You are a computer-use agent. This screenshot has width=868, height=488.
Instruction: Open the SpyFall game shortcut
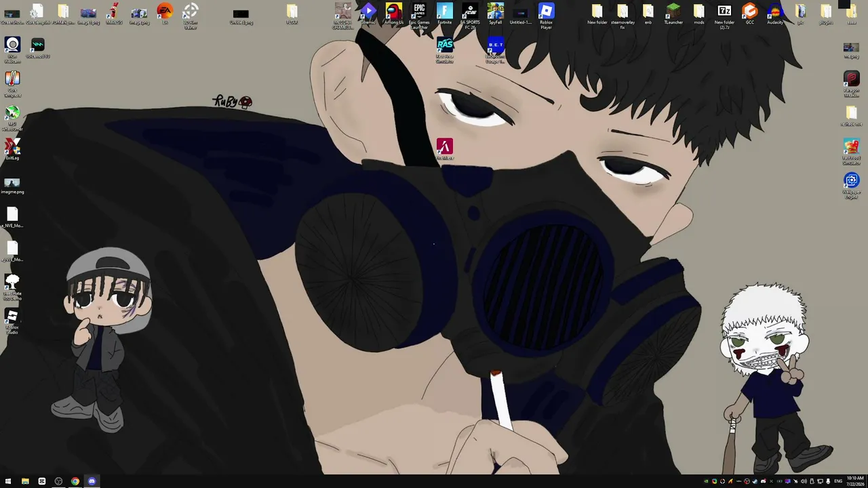tap(495, 14)
